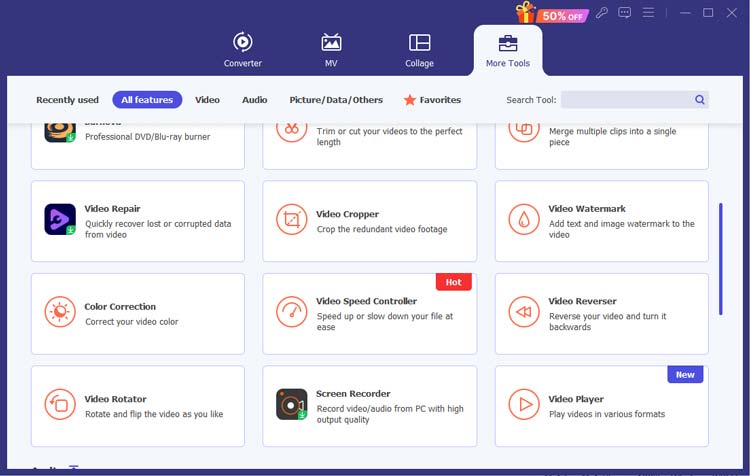Launch the Screen Recorder icon
This screenshot has height=476, width=750.
click(x=292, y=405)
